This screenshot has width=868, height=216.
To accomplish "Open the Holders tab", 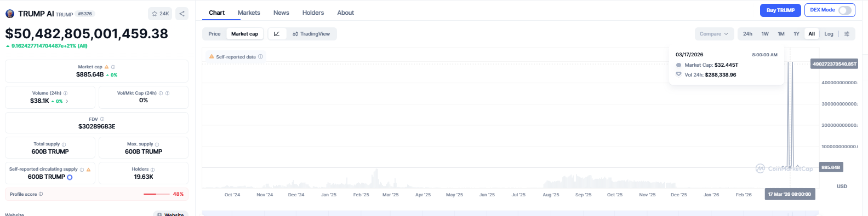I will click(x=313, y=13).
